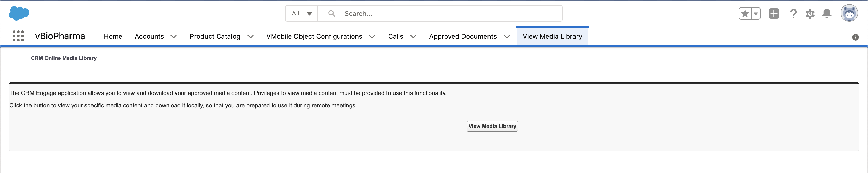
Task: Open the user profile avatar
Action: click(x=849, y=13)
